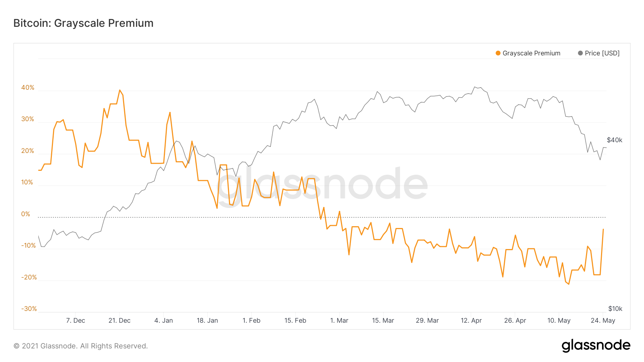Click the 40% premium axis label
Screen dimensions: 644x362
[x=28, y=88]
